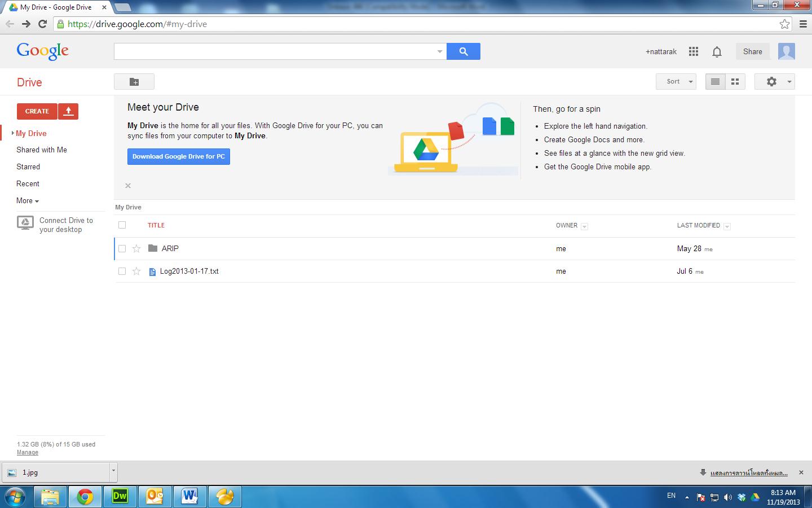Reload the page
This screenshot has width=812, height=508.
point(42,24)
